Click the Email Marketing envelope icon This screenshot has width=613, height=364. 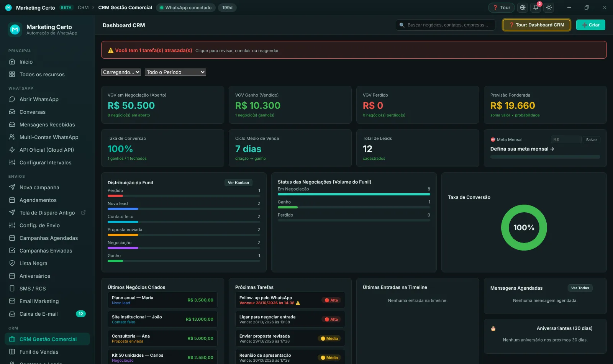coord(12,301)
